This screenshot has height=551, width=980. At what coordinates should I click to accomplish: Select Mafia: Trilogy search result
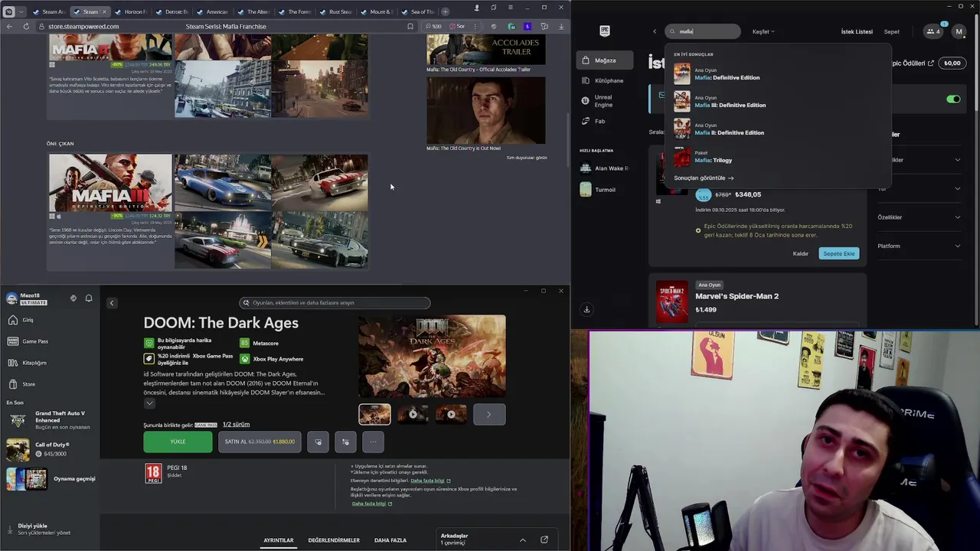click(777, 156)
